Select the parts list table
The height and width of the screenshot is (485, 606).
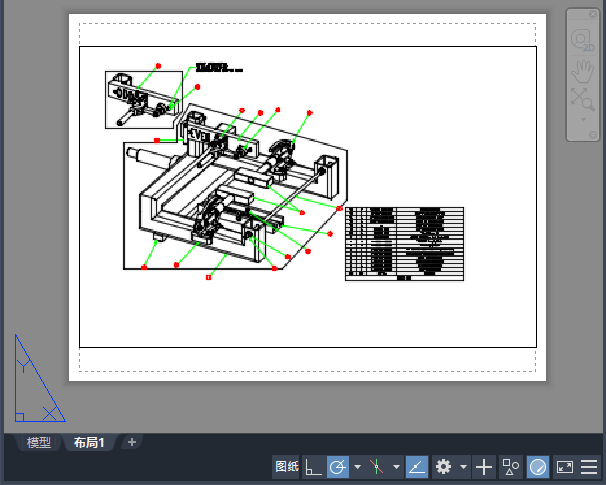[404, 244]
